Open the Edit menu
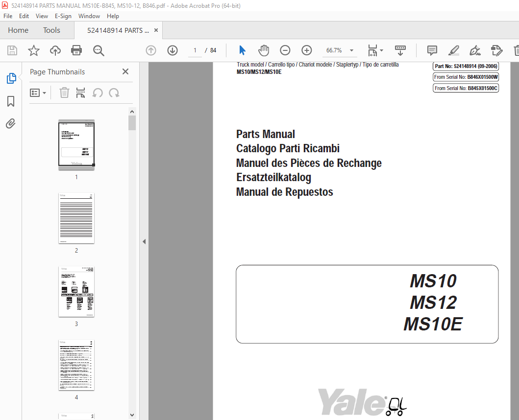The image size is (519, 420). pos(24,16)
